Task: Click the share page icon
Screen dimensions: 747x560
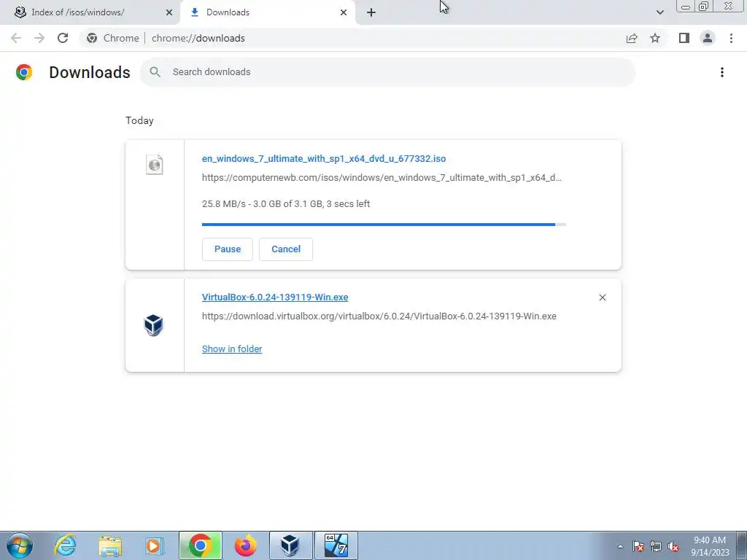Action: click(632, 38)
